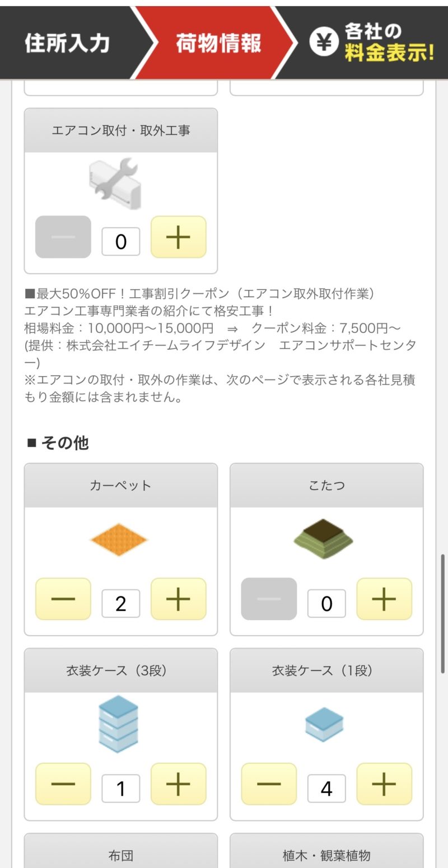The width and height of the screenshot is (448, 868).
Task: Decrease 3-tier clothing case (衣装ケース 3段) count
Action: [x=63, y=784]
